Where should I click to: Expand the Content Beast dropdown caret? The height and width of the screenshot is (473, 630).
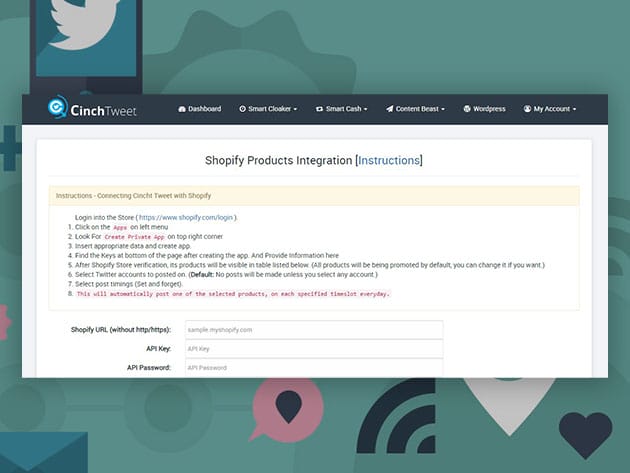pyautogui.click(x=443, y=110)
